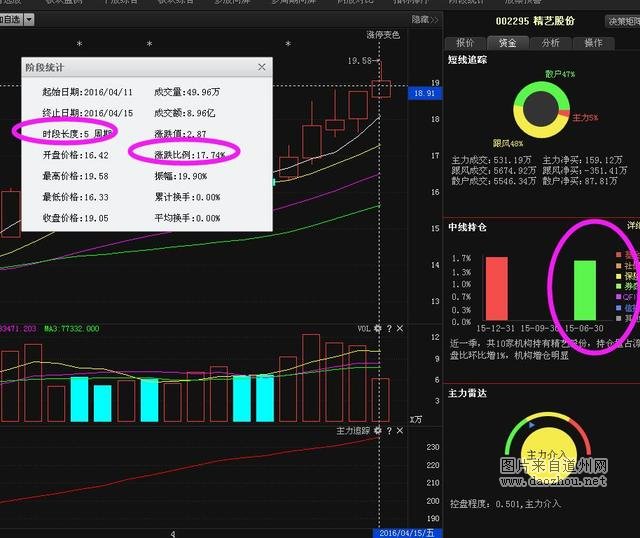
Task: Show help for 主力追踪 indicator
Action: point(389,431)
